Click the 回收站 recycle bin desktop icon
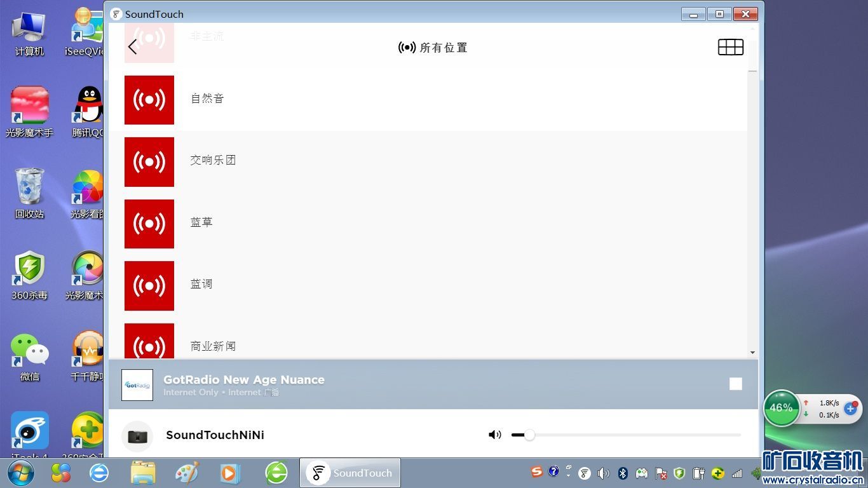The width and height of the screenshot is (868, 488). coord(29,193)
